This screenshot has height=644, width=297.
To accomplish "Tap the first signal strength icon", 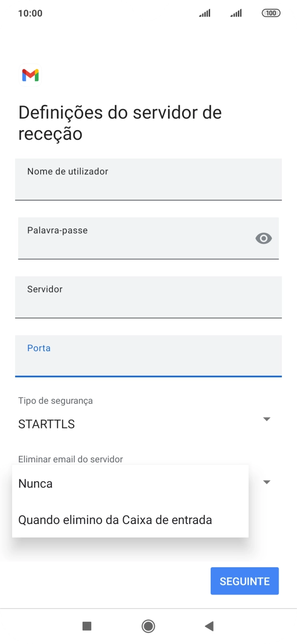I will pos(204,13).
